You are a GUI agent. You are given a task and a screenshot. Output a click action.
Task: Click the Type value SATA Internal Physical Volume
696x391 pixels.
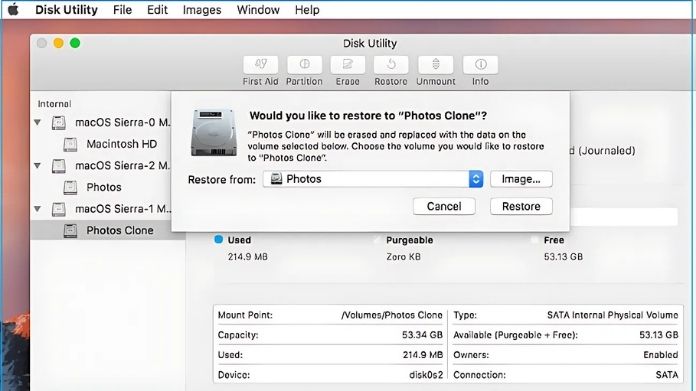[613, 315]
